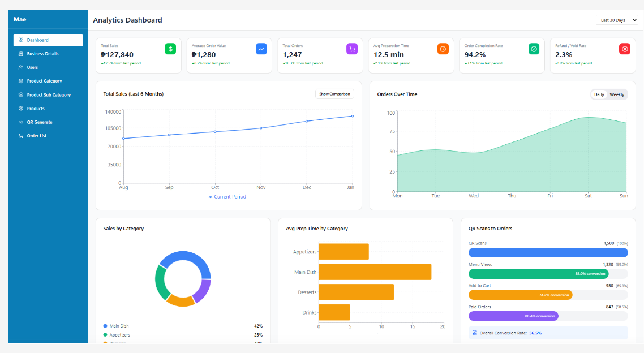
Task: Click the purple icon on Total Orders card
Action: 352,49
